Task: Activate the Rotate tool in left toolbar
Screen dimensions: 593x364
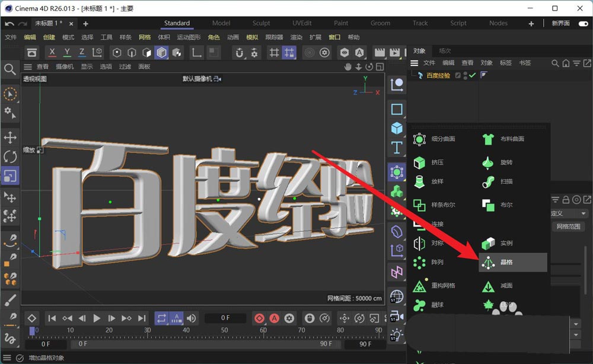Action: point(10,157)
